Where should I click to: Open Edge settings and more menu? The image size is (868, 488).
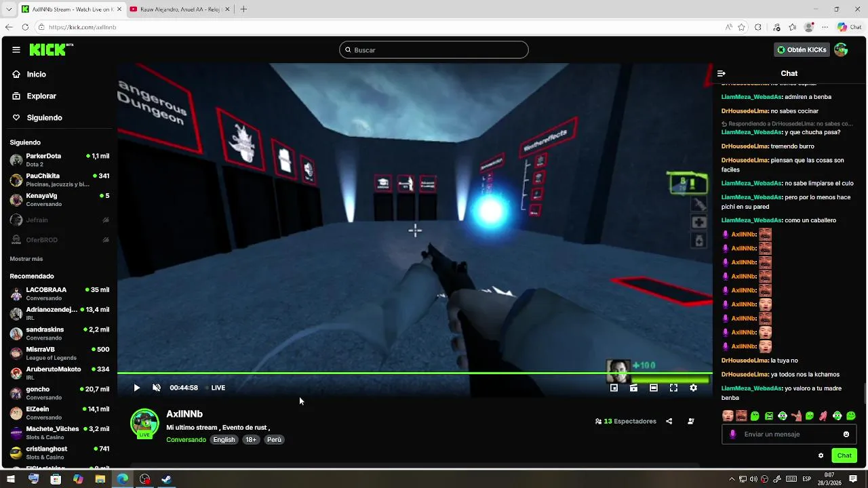(825, 27)
